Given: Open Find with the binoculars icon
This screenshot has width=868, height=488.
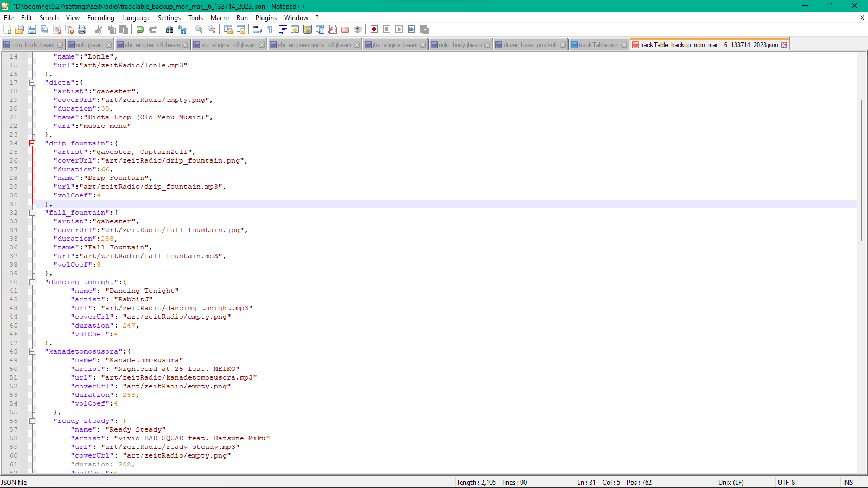Looking at the screenshot, I should click(169, 29).
